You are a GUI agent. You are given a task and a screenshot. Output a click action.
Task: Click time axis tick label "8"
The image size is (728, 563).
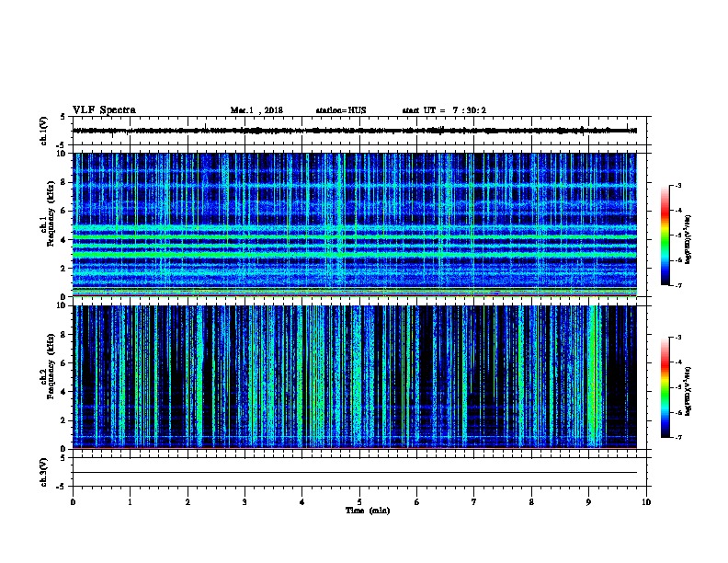pos(531,502)
